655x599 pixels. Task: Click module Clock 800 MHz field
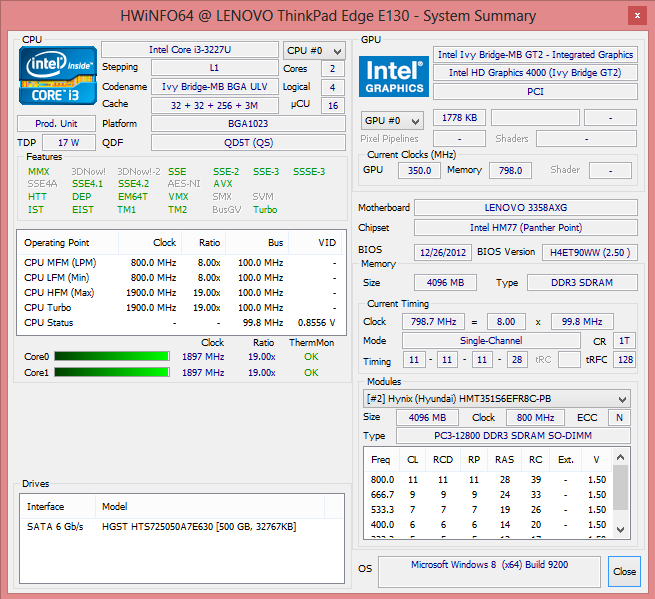(536, 417)
